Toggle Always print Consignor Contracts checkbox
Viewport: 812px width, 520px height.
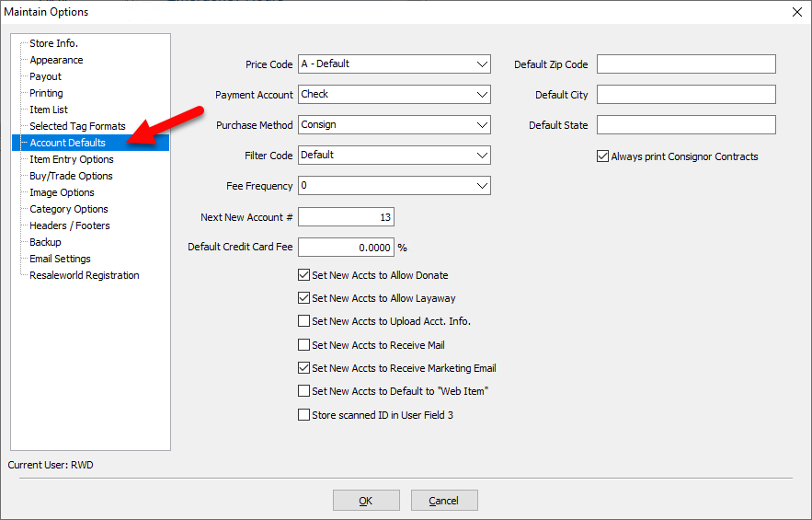(x=603, y=156)
